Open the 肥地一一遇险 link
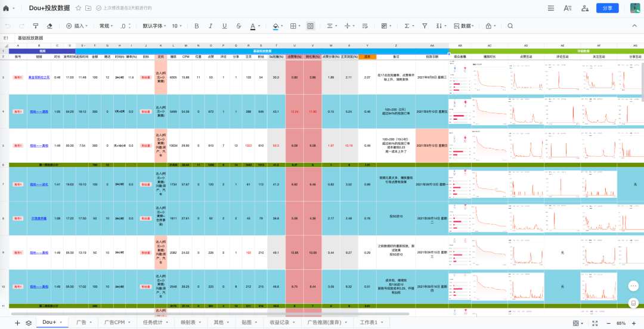The width and height of the screenshot is (644, 329). [x=39, y=111]
